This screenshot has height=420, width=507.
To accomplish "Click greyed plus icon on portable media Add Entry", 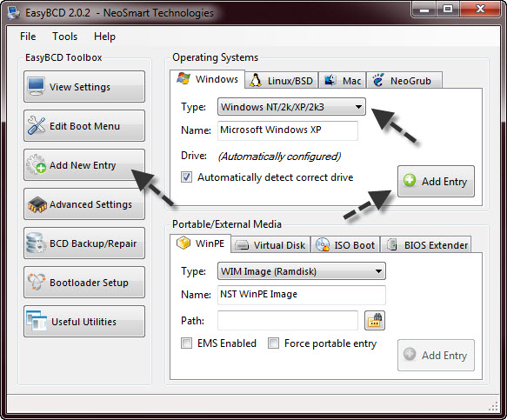I will (x=410, y=354).
